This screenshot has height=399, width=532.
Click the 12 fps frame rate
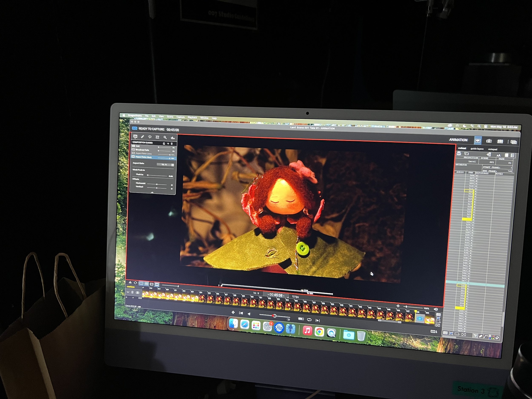(295, 297)
